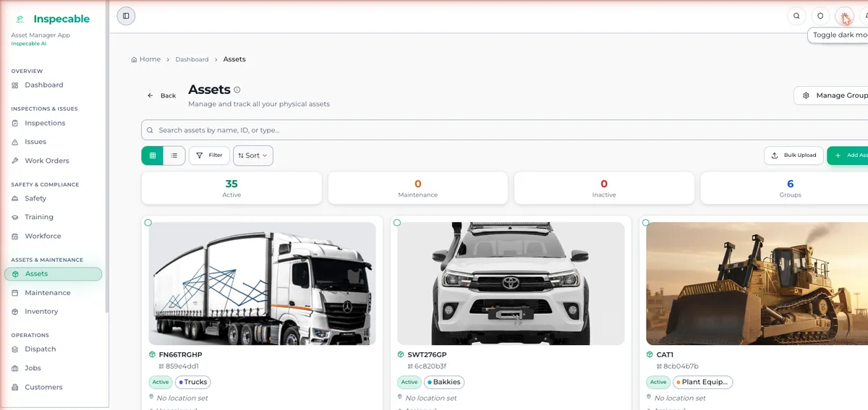
Task: Click the location pin under CAT1
Action: [x=650, y=398]
